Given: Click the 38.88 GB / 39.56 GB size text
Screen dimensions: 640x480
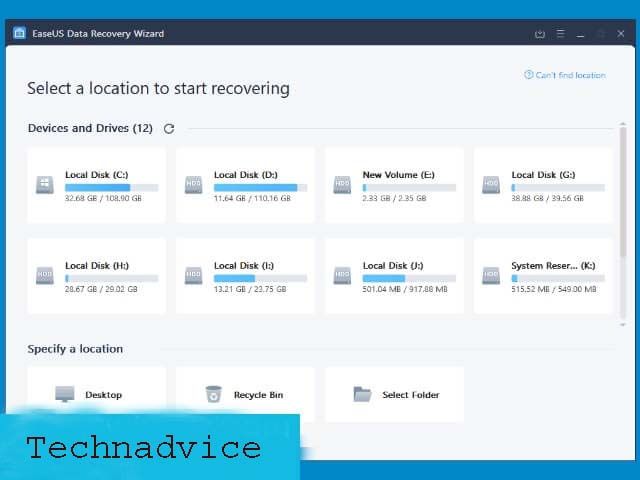Looking at the screenshot, I should tap(547, 198).
